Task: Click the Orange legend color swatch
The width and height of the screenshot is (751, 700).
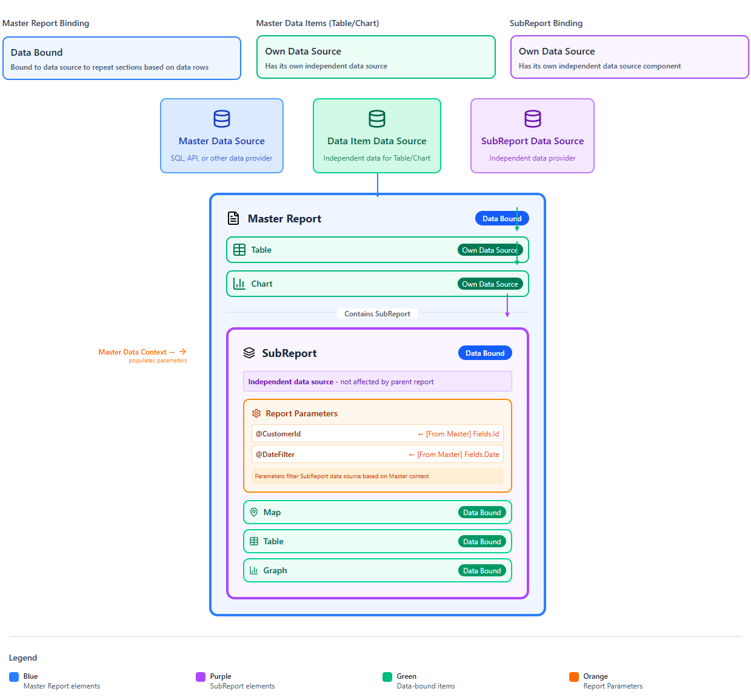Action: point(573,676)
